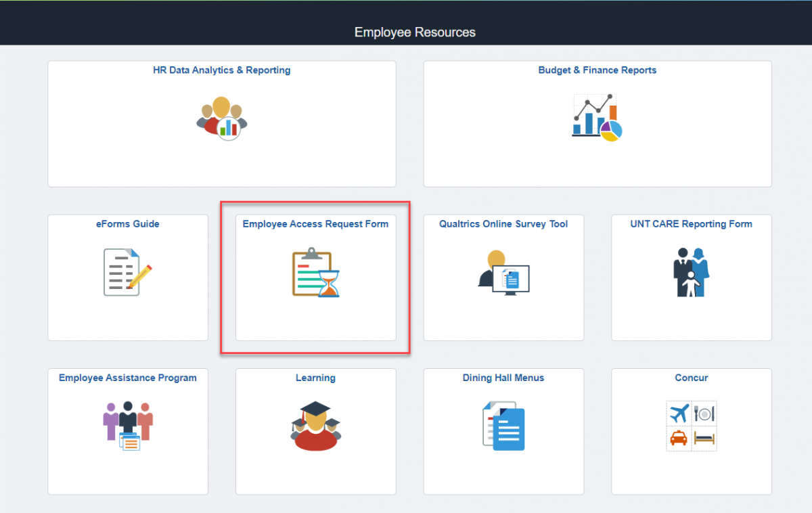Click the Employee Resources page heading
This screenshot has height=513, width=812.
point(415,32)
